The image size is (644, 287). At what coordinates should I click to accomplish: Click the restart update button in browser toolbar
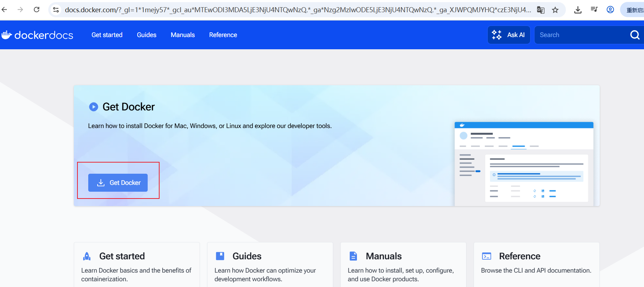(x=632, y=10)
